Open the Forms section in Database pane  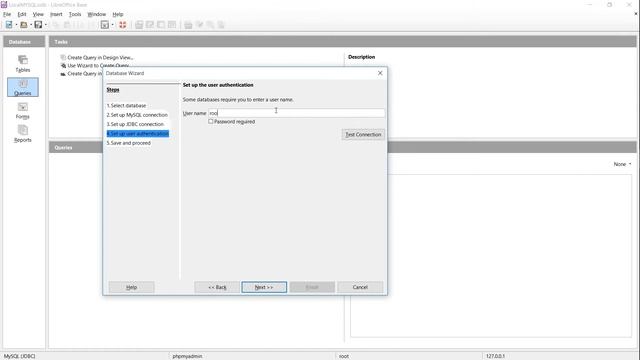(x=23, y=111)
